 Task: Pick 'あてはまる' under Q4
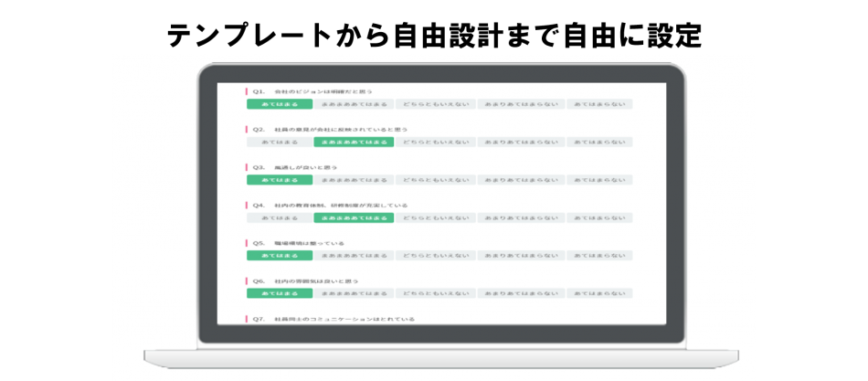(x=279, y=218)
